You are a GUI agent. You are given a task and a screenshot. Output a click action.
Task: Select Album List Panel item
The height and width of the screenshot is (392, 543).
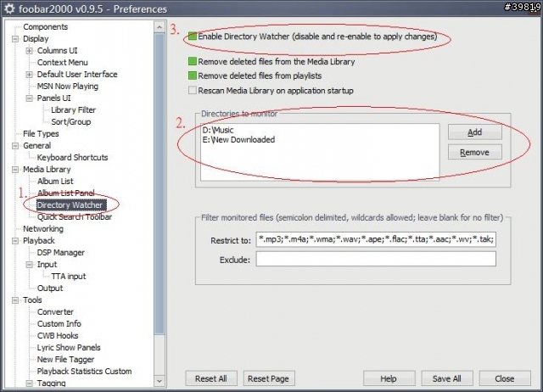pyautogui.click(x=66, y=193)
